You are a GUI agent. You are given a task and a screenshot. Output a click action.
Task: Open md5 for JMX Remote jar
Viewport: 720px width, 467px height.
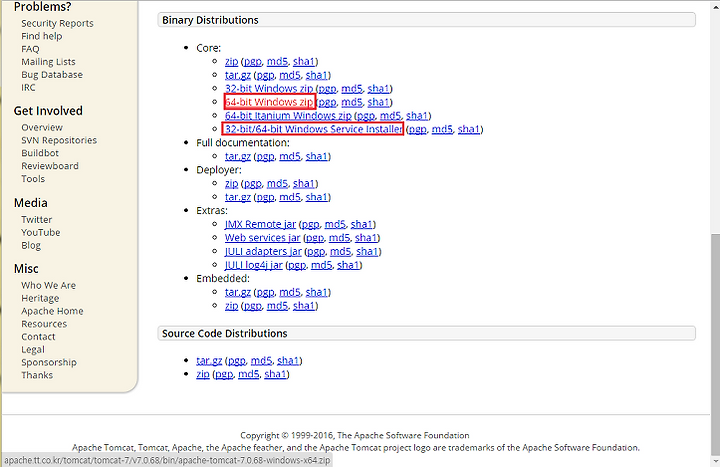[335, 224]
